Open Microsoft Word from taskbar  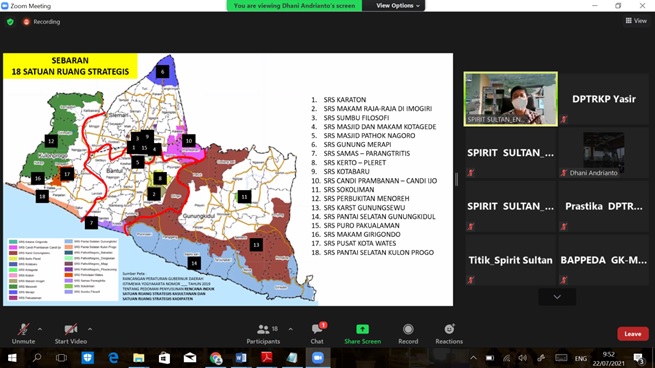click(241, 358)
